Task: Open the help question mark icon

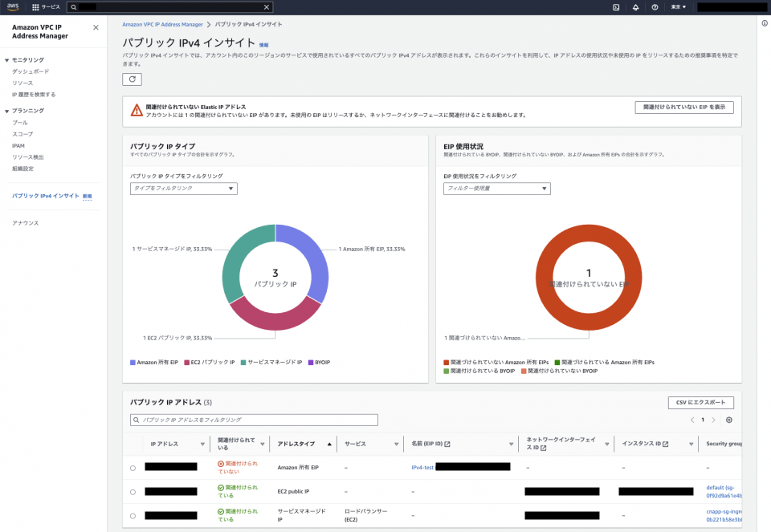Action: point(655,7)
